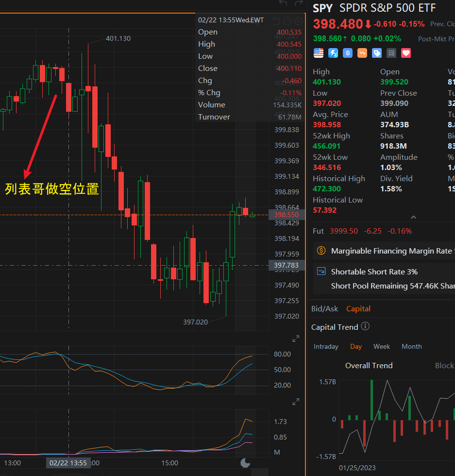Click the Overall Trend heading
The image size is (455, 476).
tap(369, 365)
